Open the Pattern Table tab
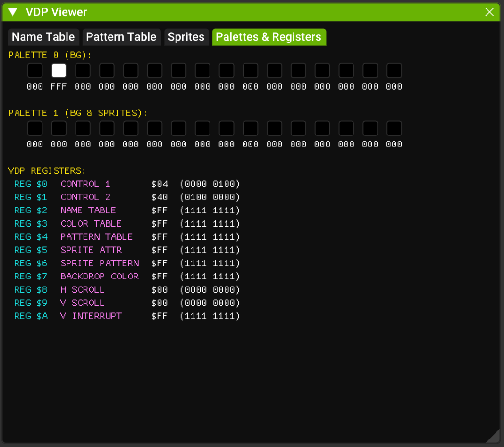Image resolution: width=504 pixels, height=447 pixels. click(121, 37)
